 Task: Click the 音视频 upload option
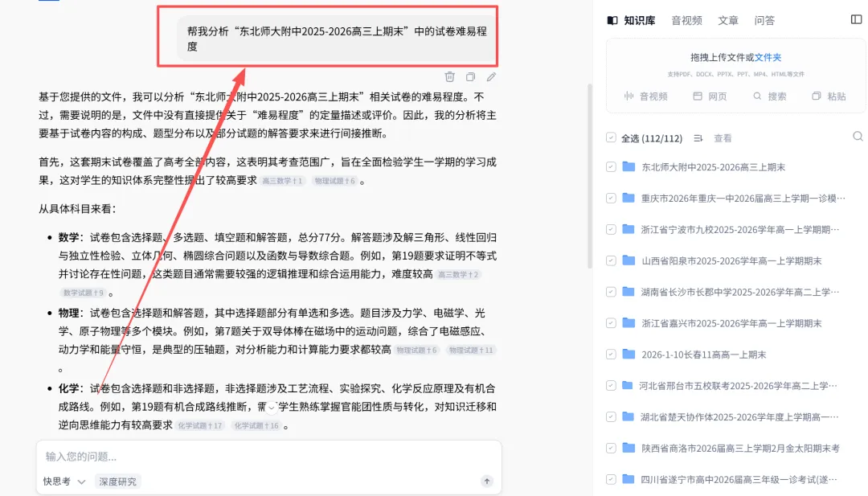tap(645, 96)
